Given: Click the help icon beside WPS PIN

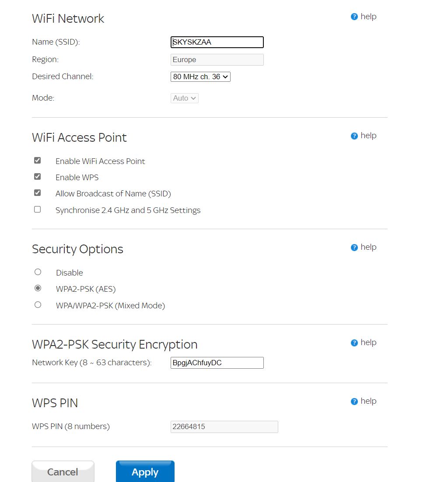Looking at the screenshot, I should coord(354,402).
